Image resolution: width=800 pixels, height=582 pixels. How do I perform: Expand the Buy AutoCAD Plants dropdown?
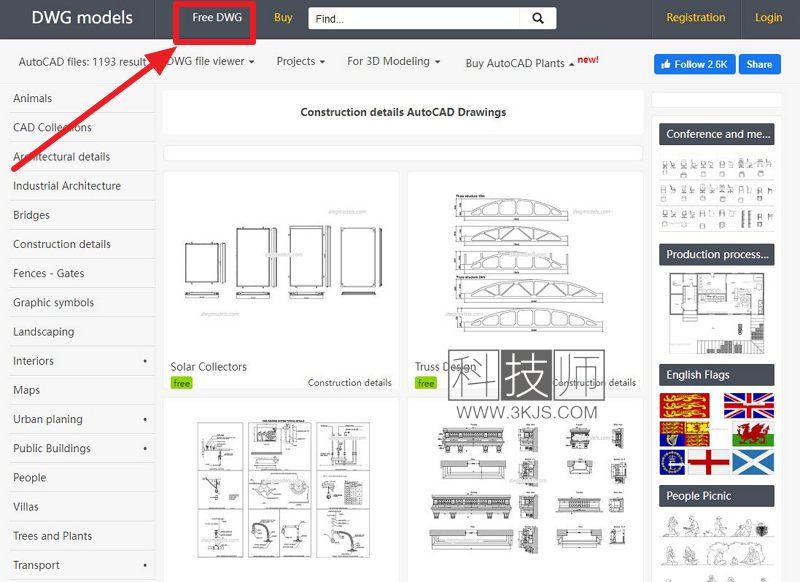519,63
